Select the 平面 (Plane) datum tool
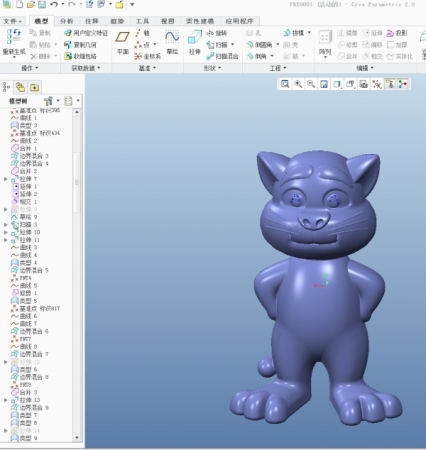The image size is (426, 450). [123, 42]
